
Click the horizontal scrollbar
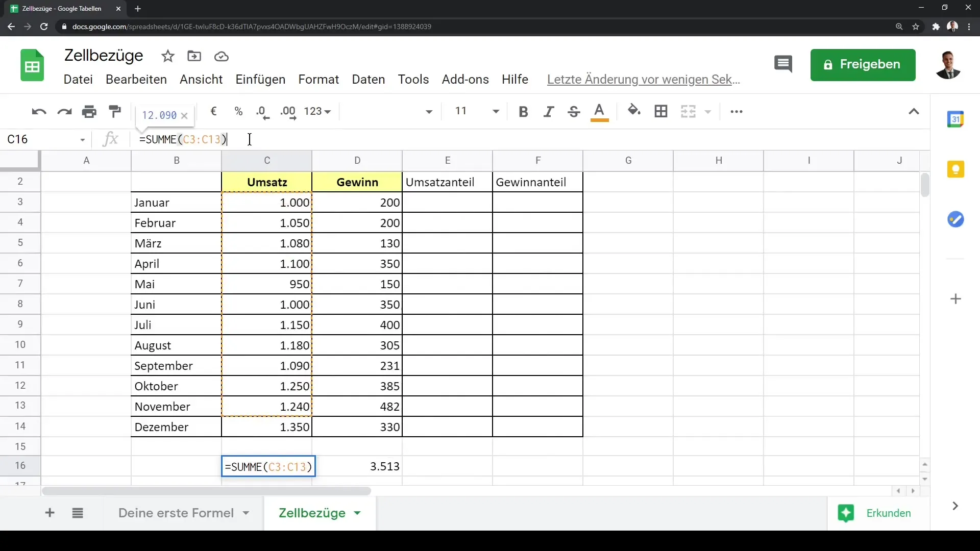[206, 491]
